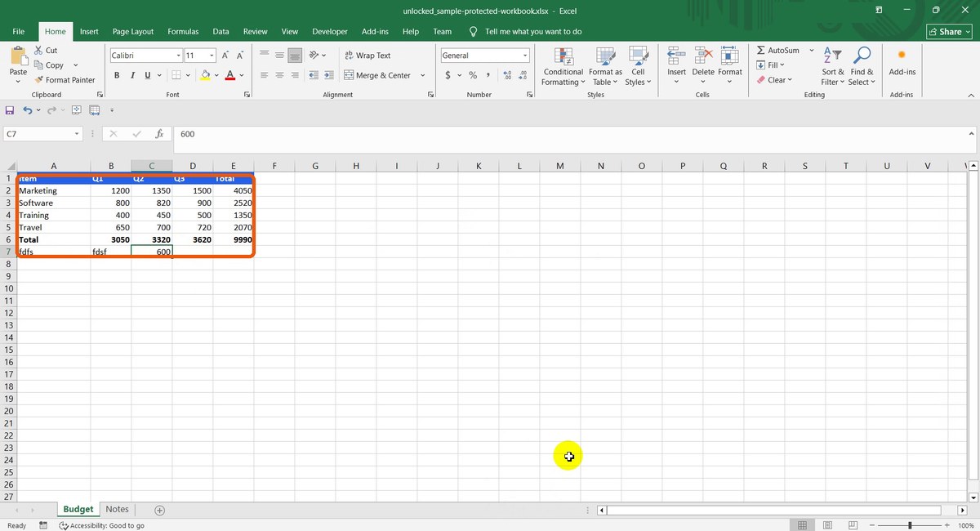Set Bottom Align vertical alignment
This screenshot has height=531, width=980.
[295, 56]
